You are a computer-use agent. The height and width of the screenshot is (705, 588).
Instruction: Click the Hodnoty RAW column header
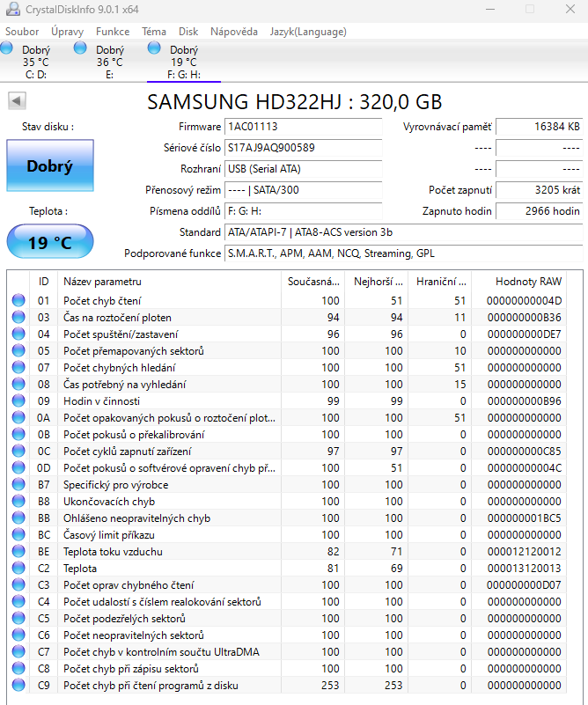[528, 282]
